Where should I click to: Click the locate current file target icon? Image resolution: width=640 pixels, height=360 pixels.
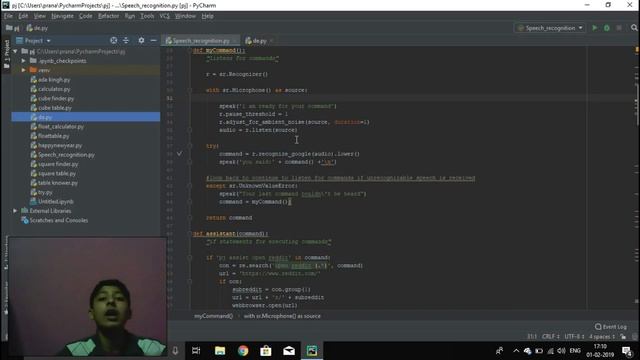113,40
